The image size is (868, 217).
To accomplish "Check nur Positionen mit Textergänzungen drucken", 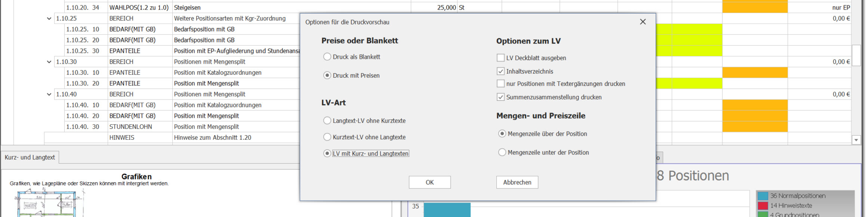I will (x=500, y=84).
